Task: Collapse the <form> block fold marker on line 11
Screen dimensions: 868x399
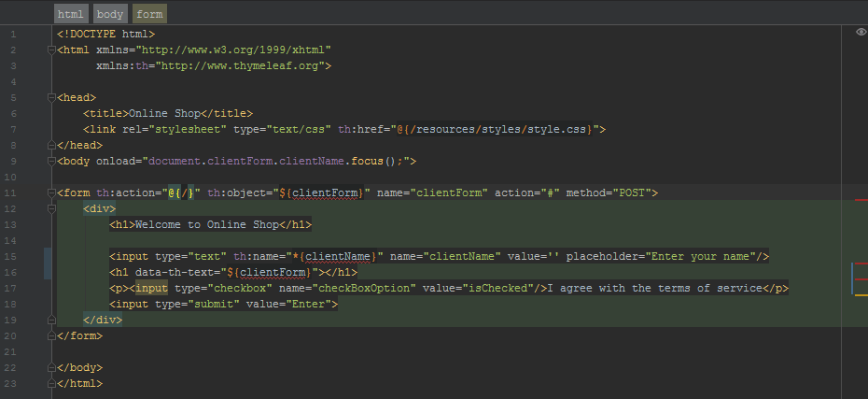Action: coord(51,192)
